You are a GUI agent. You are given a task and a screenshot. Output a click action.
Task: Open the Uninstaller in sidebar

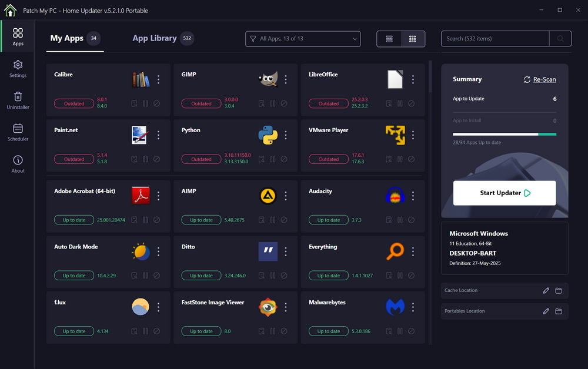pos(18,100)
